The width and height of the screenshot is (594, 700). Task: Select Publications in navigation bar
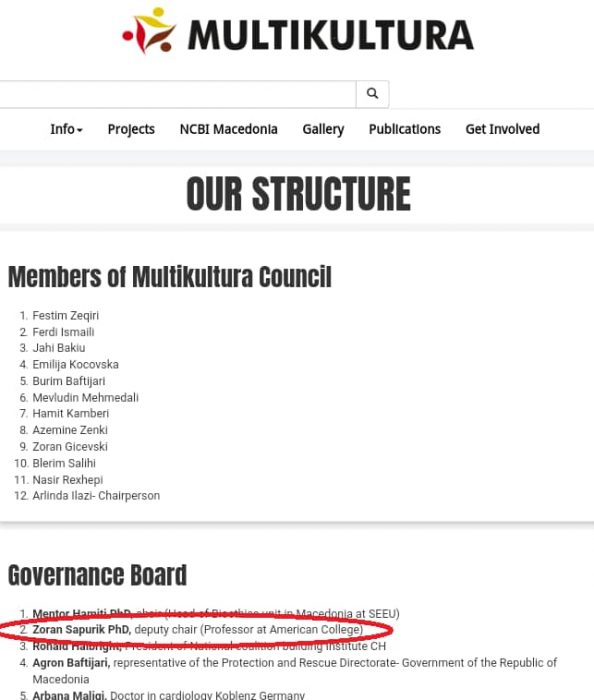pos(405,129)
